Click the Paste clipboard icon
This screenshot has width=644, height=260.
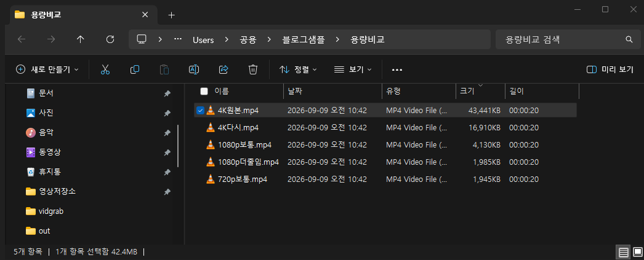coord(164,69)
